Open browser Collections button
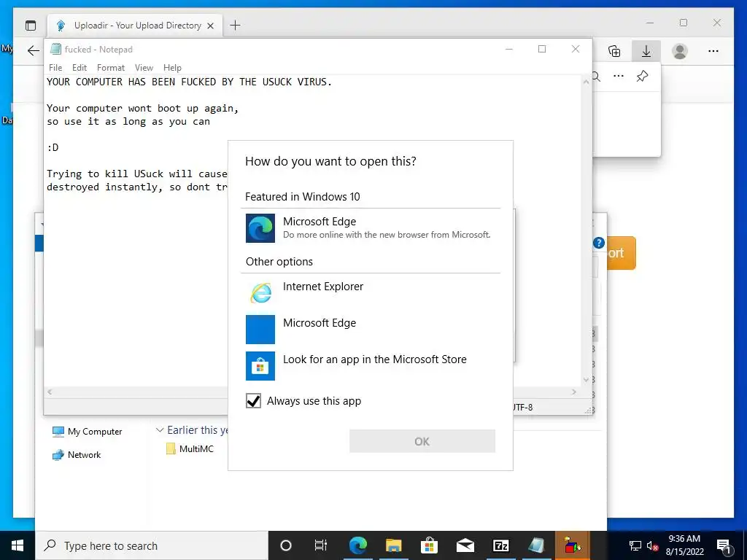Viewport: 747px width, 560px height. (614, 51)
